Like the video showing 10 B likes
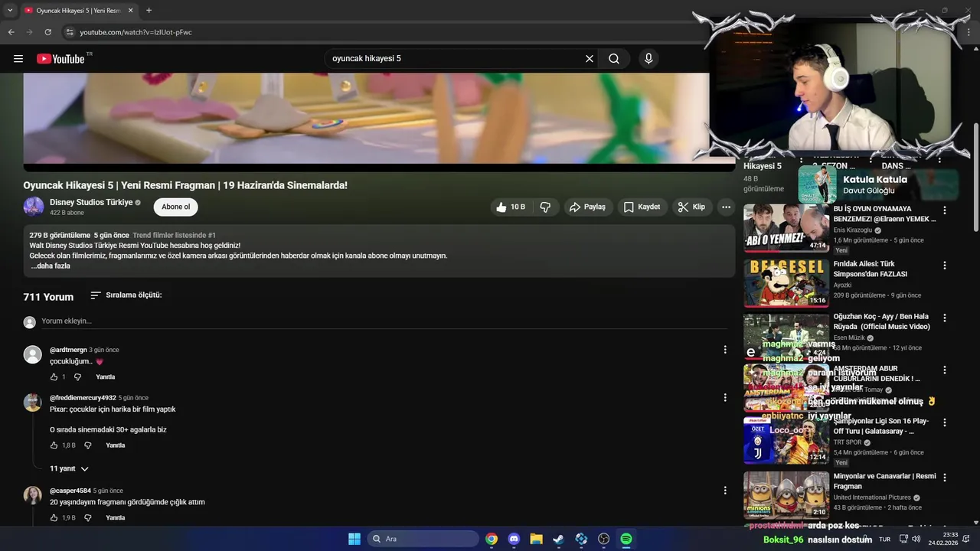The height and width of the screenshot is (551, 980). [x=511, y=207]
